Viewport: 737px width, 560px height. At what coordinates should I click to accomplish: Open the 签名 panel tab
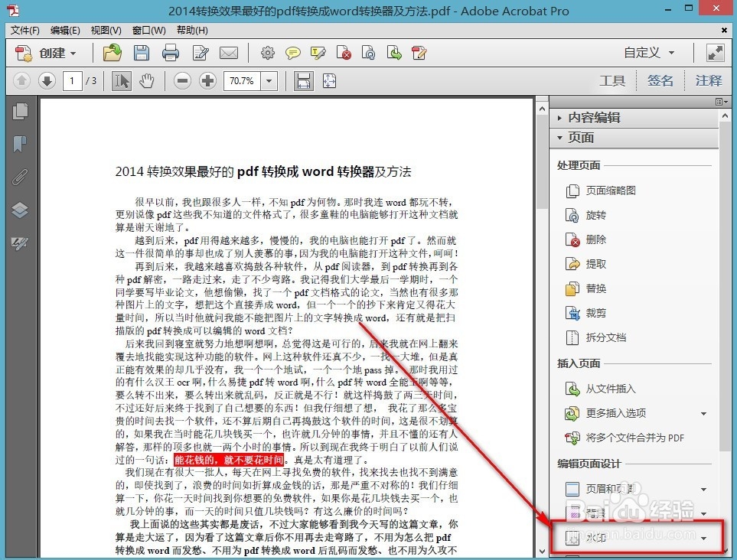click(x=660, y=81)
